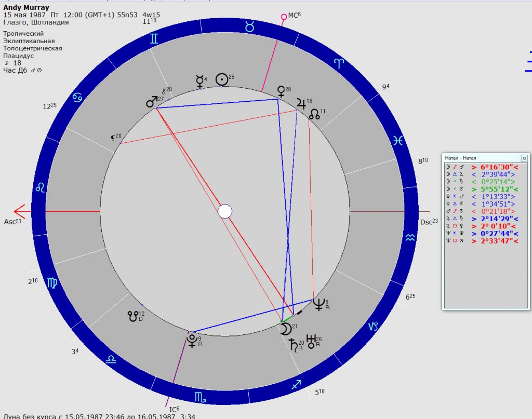Select the aspect row with orb 6°16'30"
532x419 pixels.
click(x=482, y=167)
